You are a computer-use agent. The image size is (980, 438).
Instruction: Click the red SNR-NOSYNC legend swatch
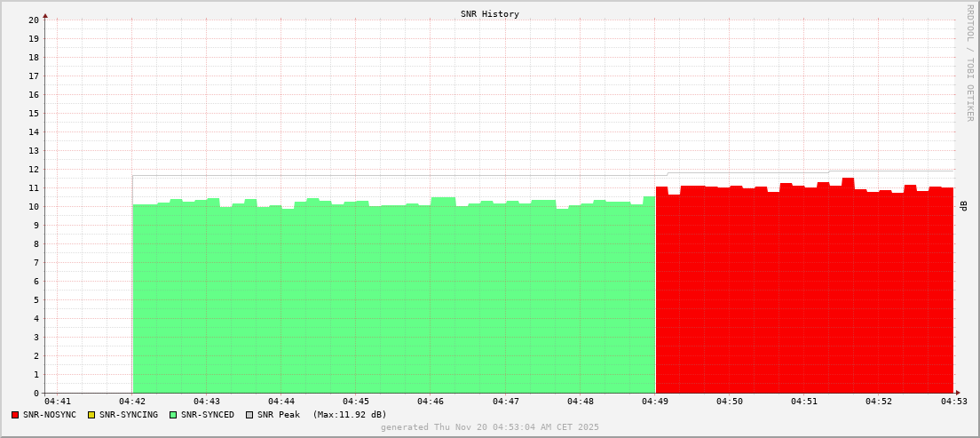tap(15, 415)
